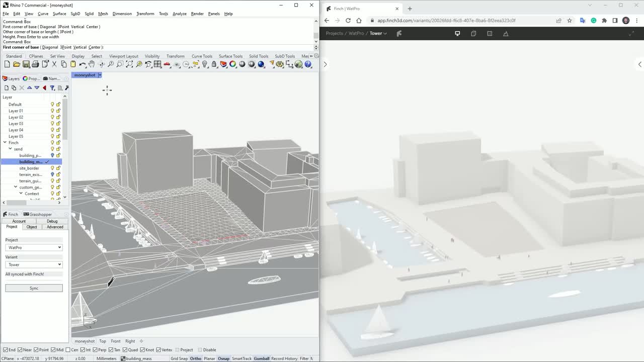Click the layer filter funnel icon
644x362 pixels.
tap(52, 88)
